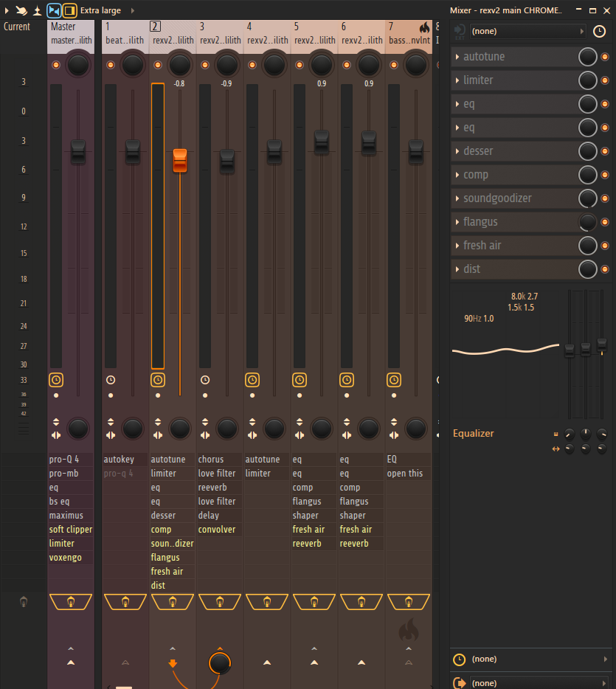Click the latency clock icon next to bottom (none)
This screenshot has height=689, width=616.
[459, 659]
